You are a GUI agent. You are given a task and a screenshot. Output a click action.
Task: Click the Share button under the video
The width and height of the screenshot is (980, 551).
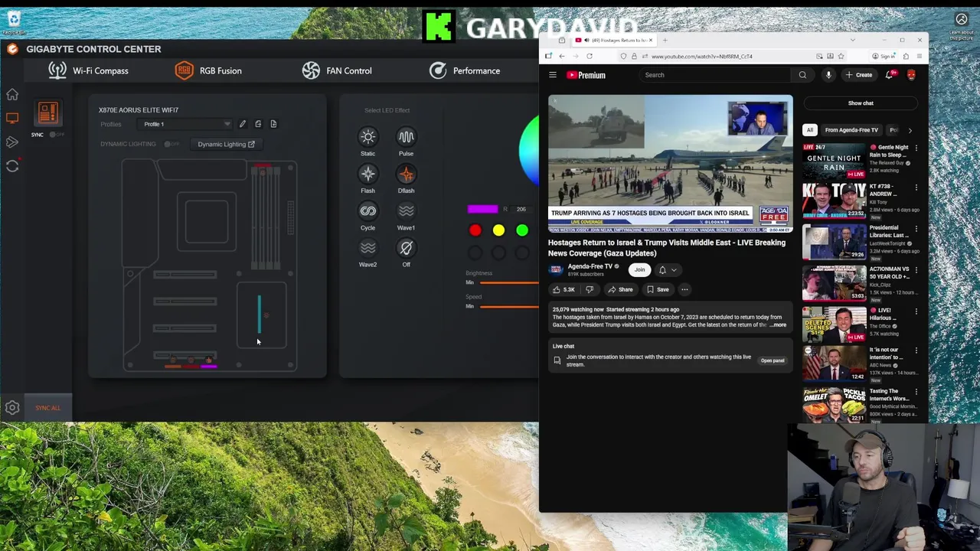point(621,289)
